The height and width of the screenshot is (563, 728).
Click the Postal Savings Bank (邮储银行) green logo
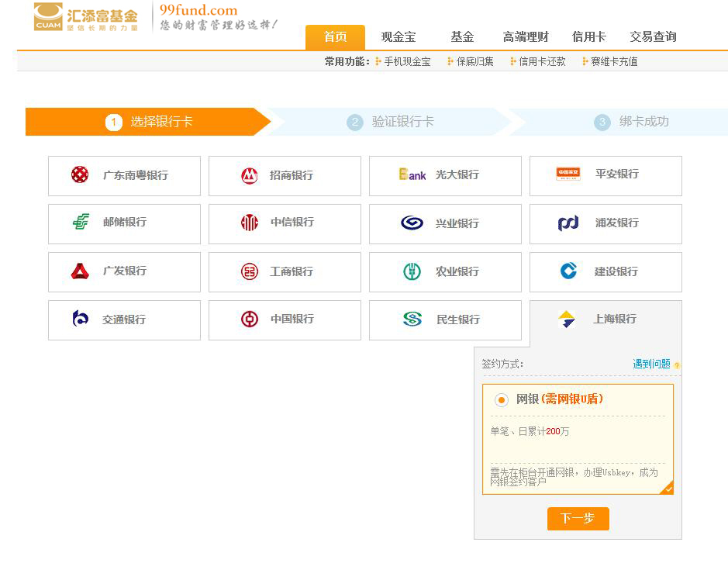81,223
